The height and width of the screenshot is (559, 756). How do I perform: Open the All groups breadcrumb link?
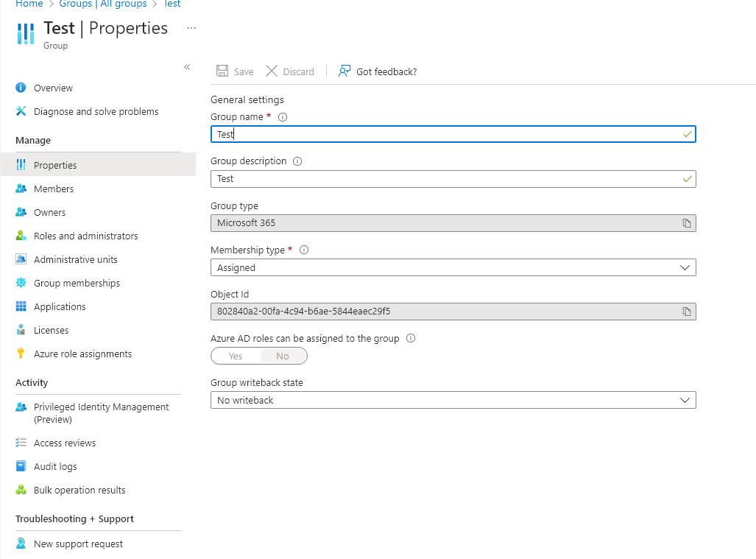[x=103, y=4]
